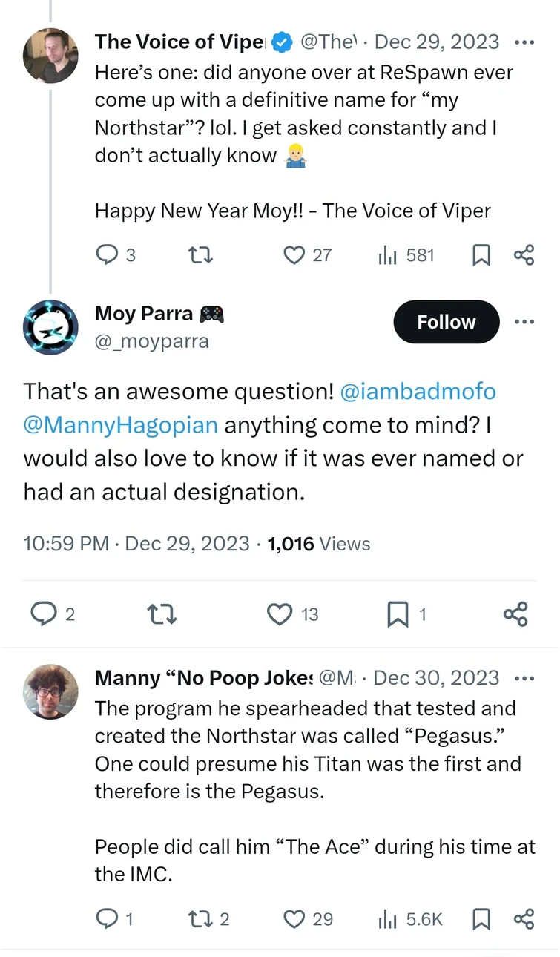Screen dimensions: 560x957
Task: Open more options on Manny's reply
Action: pyautogui.click(x=524, y=678)
